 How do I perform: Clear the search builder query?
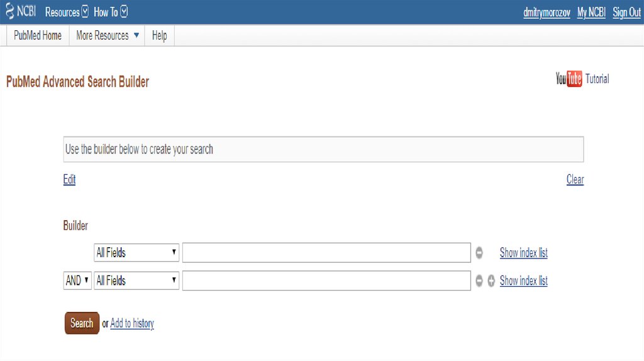pyautogui.click(x=575, y=180)
